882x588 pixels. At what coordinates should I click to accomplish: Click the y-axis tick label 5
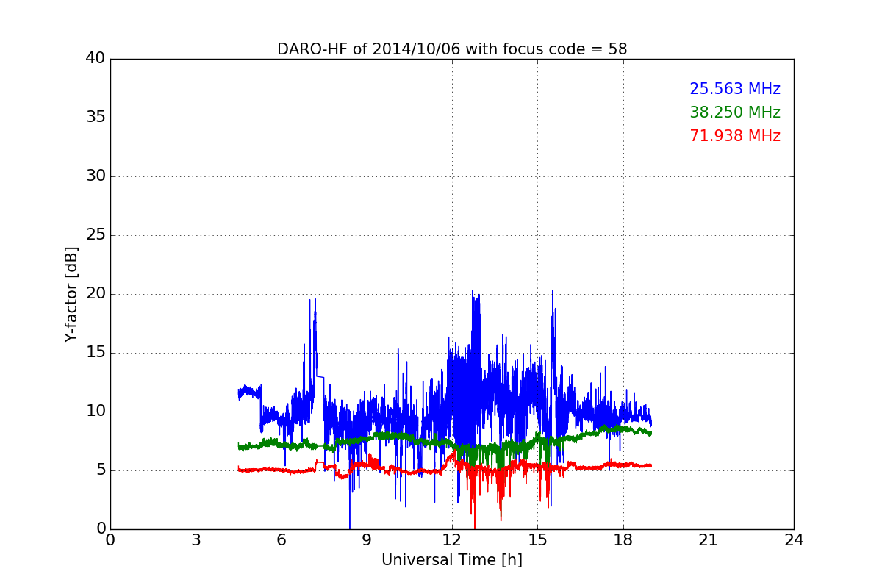pos(101,470)
